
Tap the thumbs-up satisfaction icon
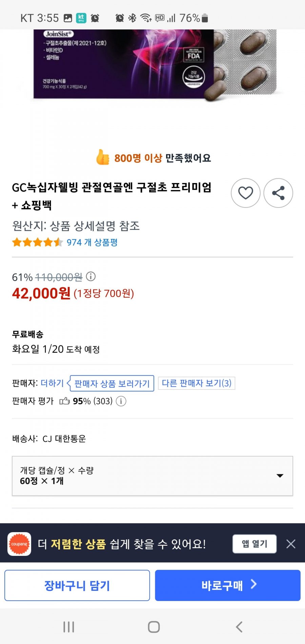click(x=103, y=157)
